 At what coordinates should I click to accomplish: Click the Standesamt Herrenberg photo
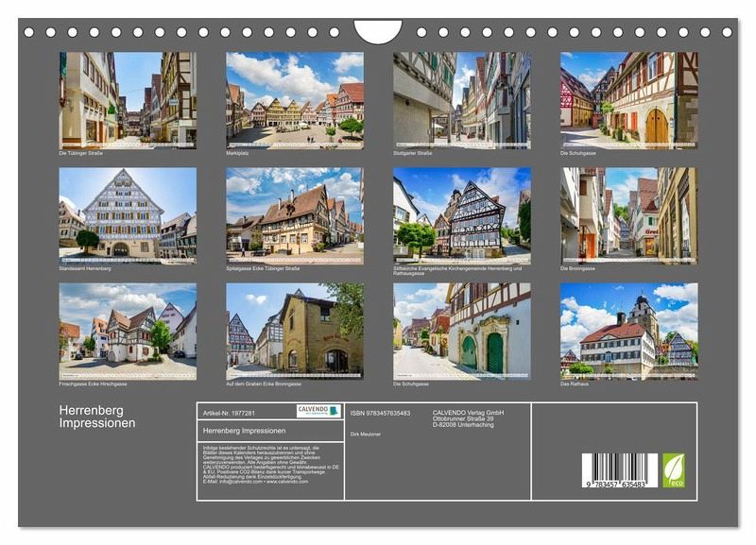[128, 213]
